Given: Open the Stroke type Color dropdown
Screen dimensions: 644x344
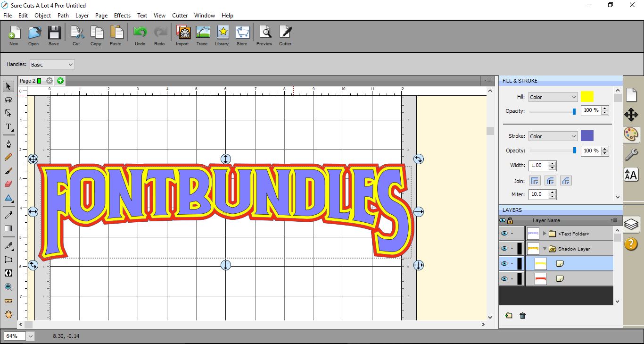Looking at the screenshot, I should [553, 136].
